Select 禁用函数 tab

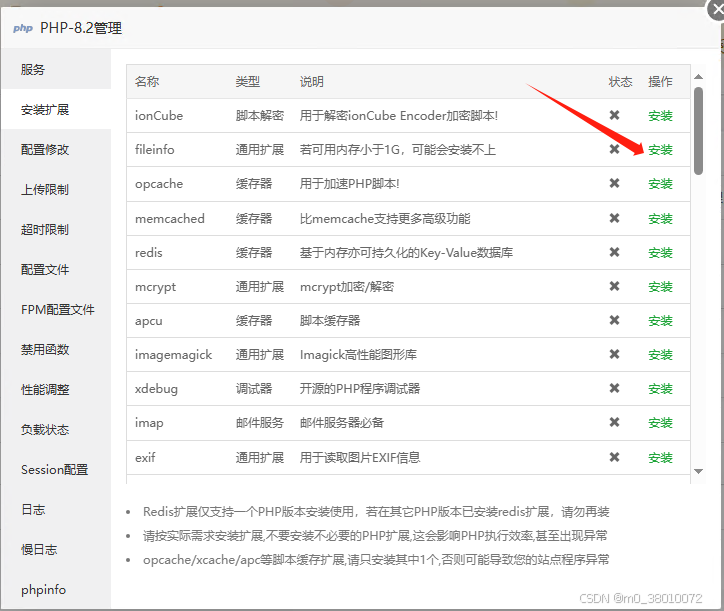pyautogui.click(x=56, y=349)
